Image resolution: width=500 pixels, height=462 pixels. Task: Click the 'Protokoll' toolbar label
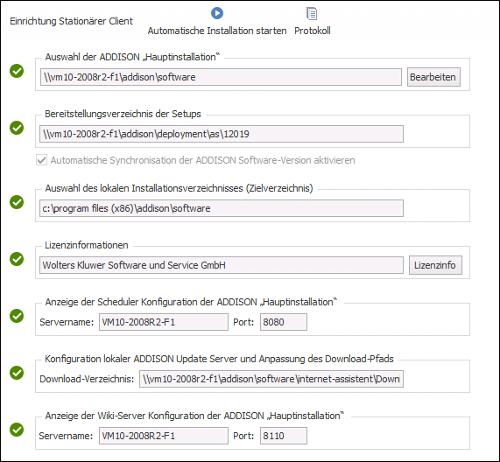pyautogui.click(x=312, y=31)
